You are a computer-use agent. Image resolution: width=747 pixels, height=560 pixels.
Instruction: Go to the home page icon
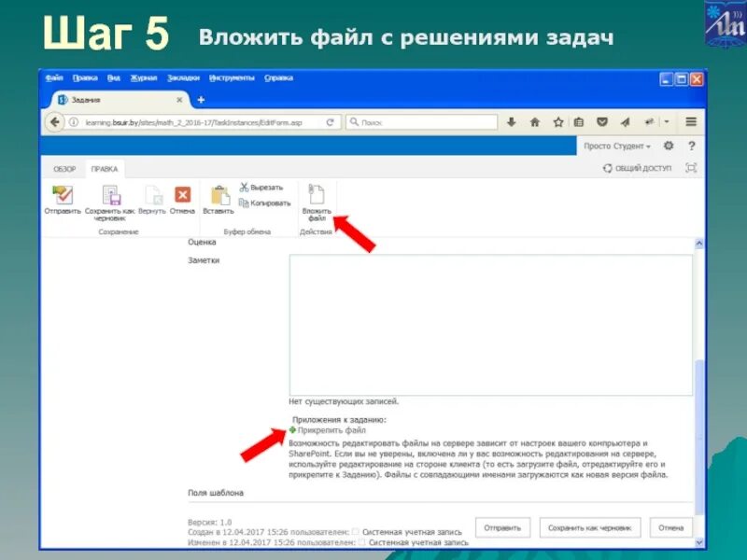(534, 122)
